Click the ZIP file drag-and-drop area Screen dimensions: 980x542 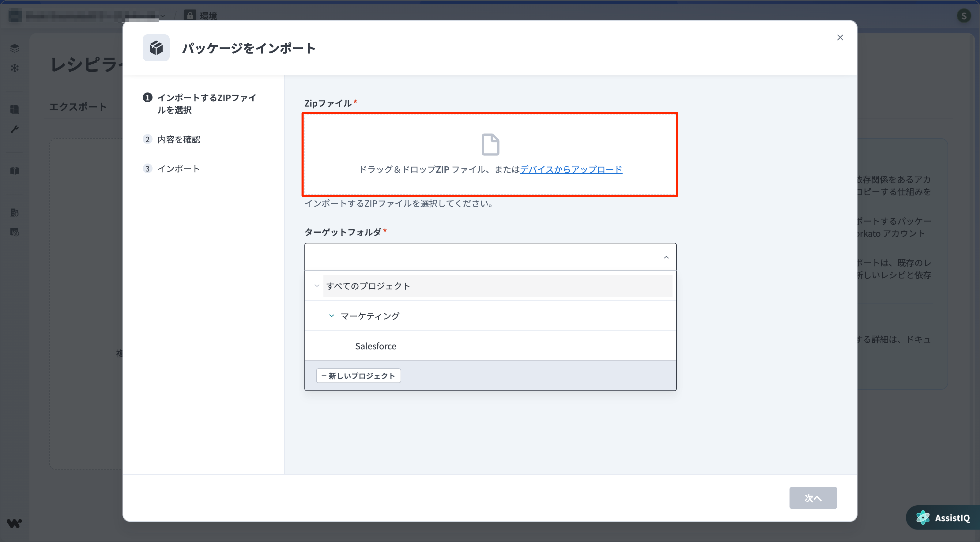pyautogui.click(x=490, y=154)
